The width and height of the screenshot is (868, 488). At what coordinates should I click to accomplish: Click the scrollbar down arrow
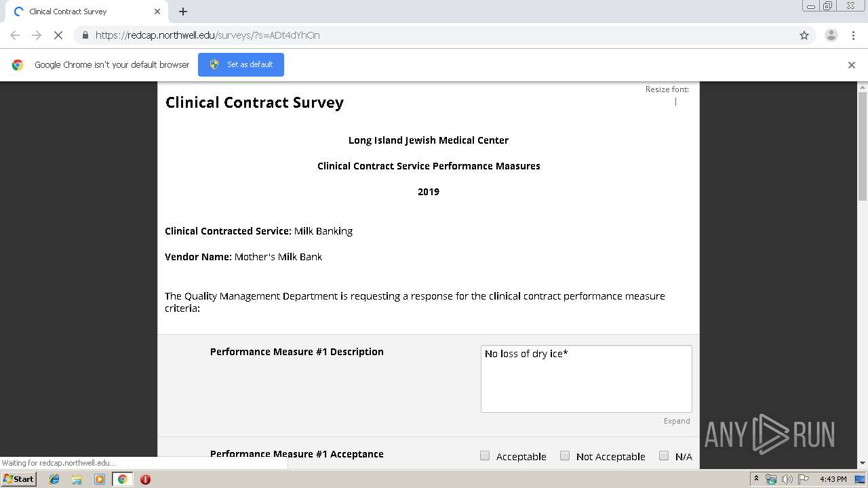863,464
